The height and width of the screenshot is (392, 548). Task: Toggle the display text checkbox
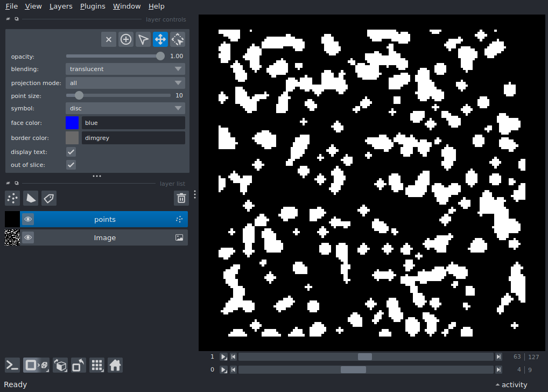pyautogui.click(x=71, y=152)
